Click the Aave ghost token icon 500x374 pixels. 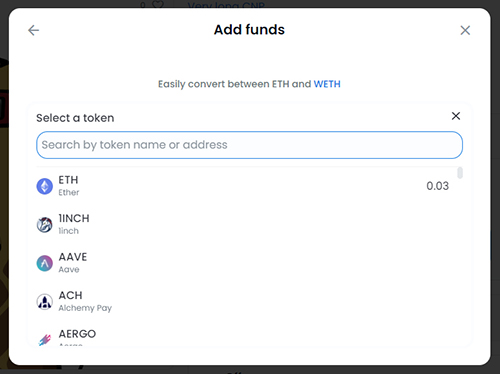[x=44, y=263]
